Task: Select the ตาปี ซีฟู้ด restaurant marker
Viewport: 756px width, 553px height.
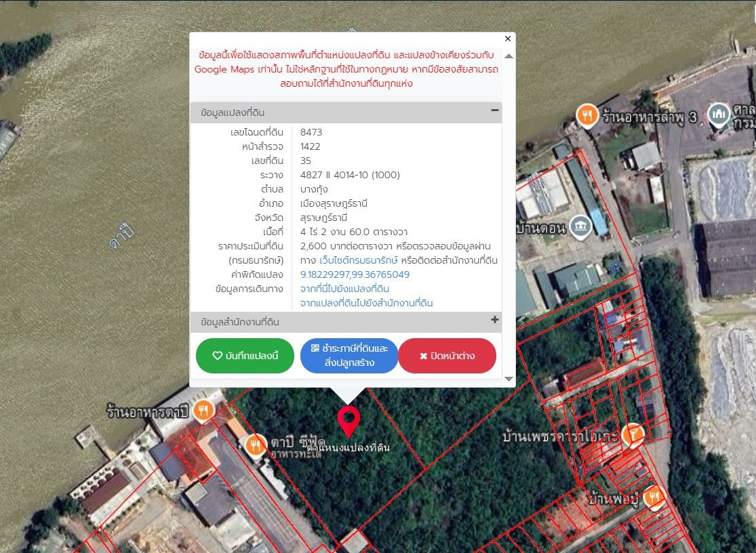Action: tap(256, 444)
